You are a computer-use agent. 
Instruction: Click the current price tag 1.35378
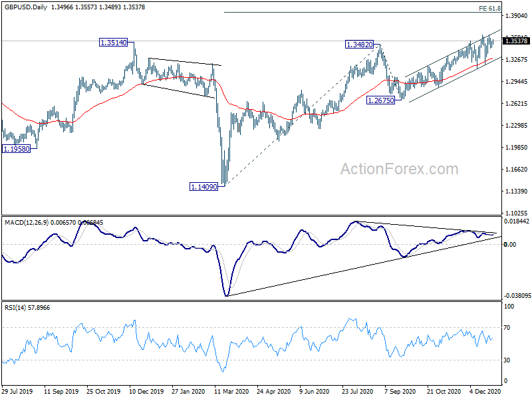pyautogui.click(x=517, y=41)
